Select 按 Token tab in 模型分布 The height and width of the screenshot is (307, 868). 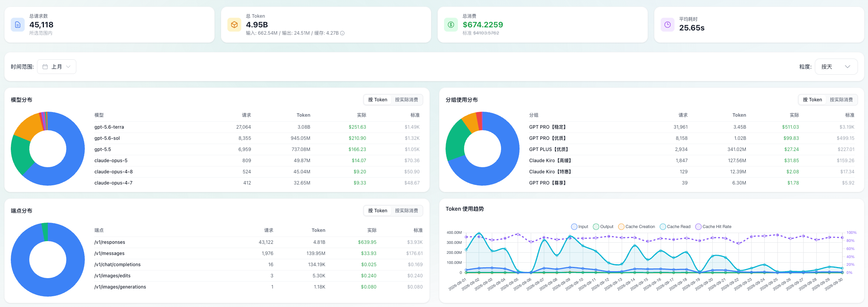click(x=377, y=100)
